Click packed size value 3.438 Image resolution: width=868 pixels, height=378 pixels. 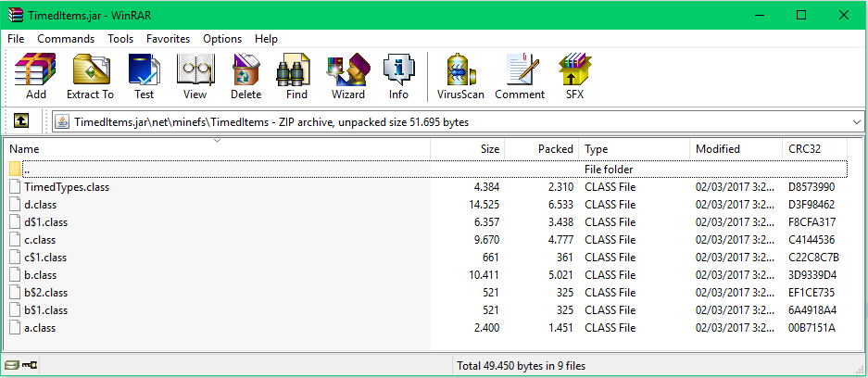pos(560,222)
